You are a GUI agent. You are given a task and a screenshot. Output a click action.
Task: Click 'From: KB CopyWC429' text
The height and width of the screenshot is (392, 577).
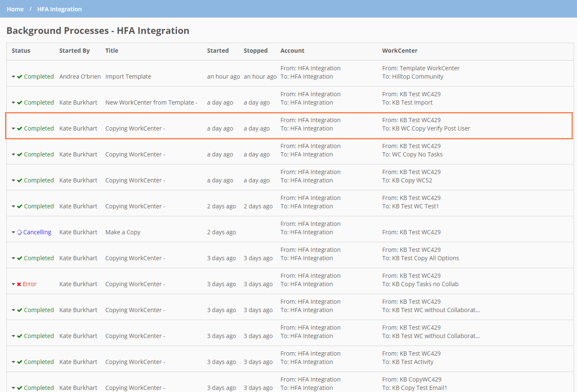click(412, 379)
